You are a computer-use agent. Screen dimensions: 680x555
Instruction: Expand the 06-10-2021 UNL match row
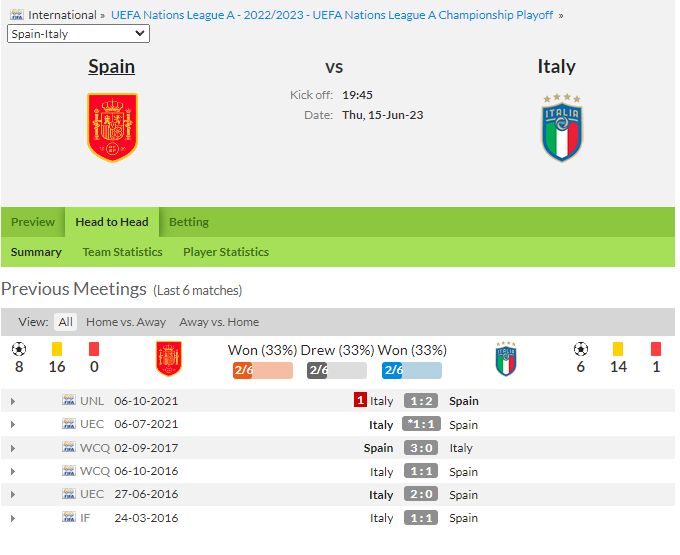pyautogui.click(x=13, y=402)
